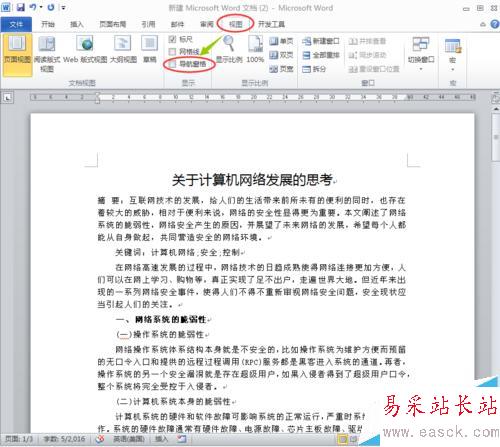Switch to Web 版式视图 (Web Layout)
This screenshot has height=447, width=500.
(85, 50)
